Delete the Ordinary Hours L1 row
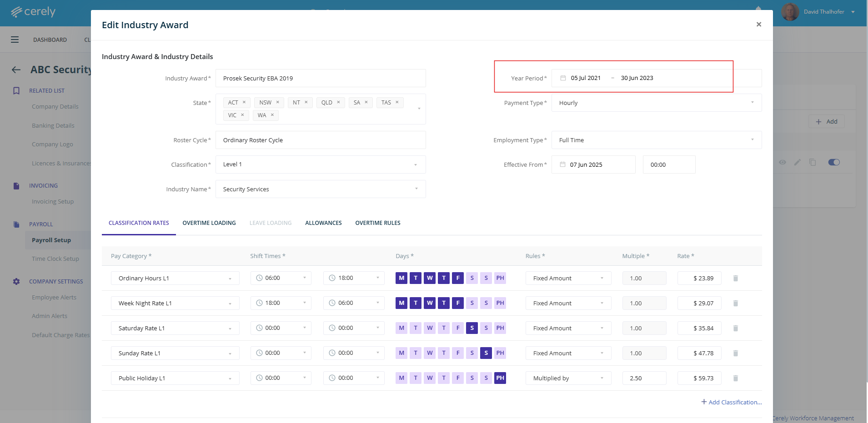This screenshot has height=423, width=868. tap(735, 278)
